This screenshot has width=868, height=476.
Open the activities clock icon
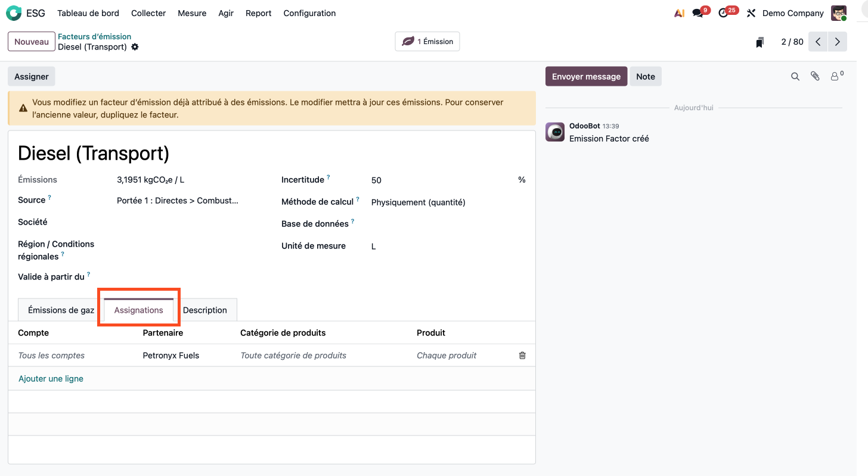[x=724, y=13]
